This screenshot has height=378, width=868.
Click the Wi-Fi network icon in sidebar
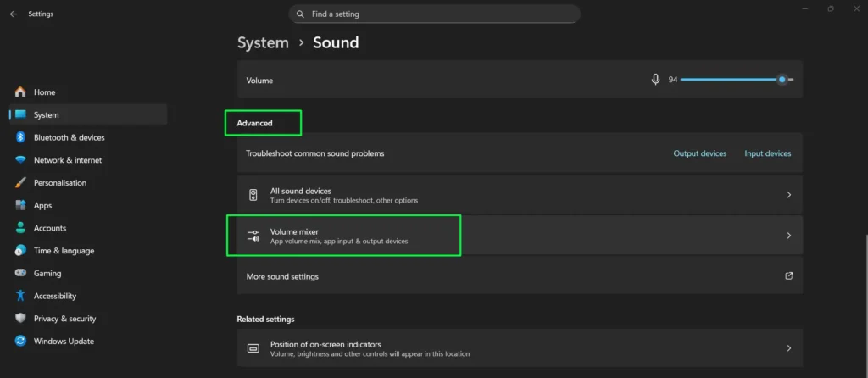point(20,160)
